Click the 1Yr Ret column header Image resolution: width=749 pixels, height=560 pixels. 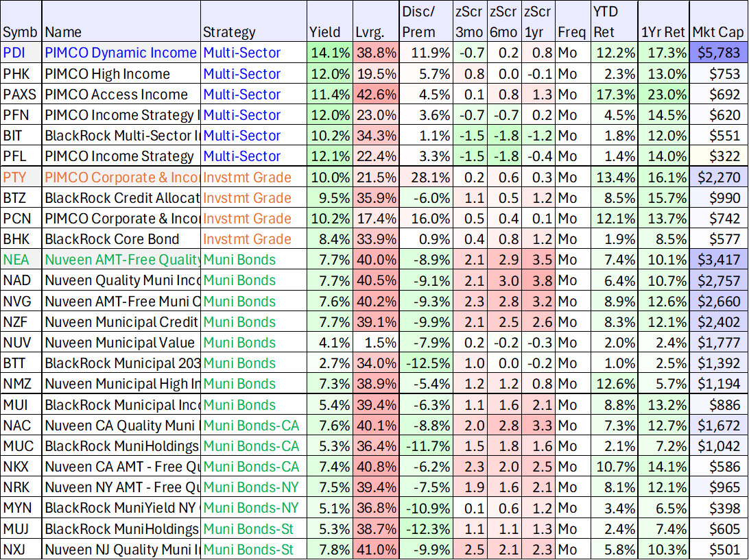pos(663,21)
